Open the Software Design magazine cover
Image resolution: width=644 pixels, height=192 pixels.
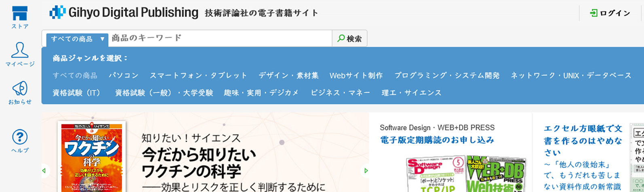click(436, 174)
